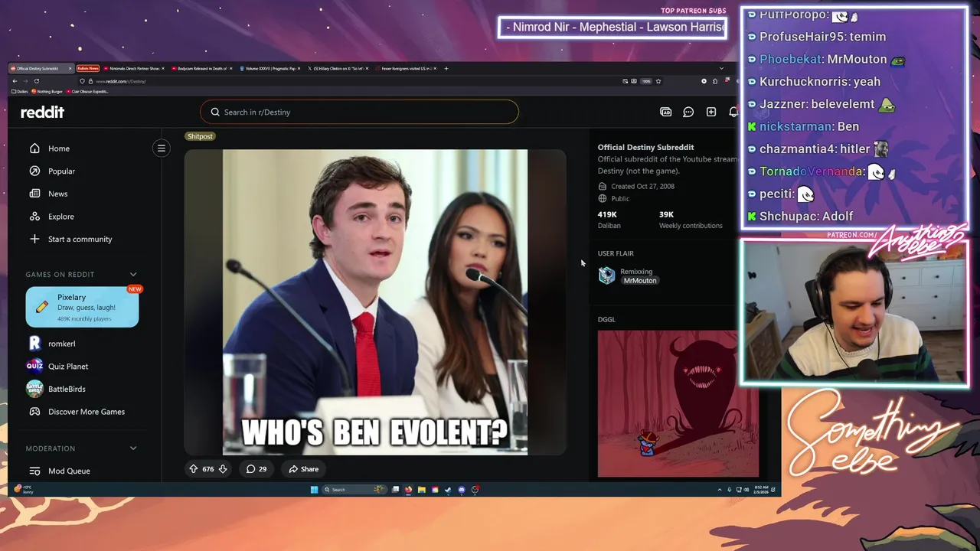The width and height of the screenshot is (980, 551).
Task: Open Reddit chat icon
Action: 688,112
